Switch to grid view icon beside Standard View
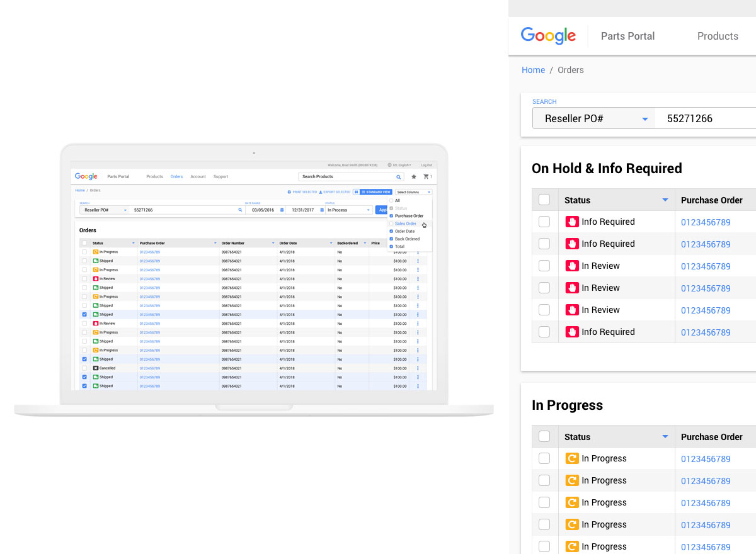The height and width of the screenshot is (554, 756). pos(356,192)
